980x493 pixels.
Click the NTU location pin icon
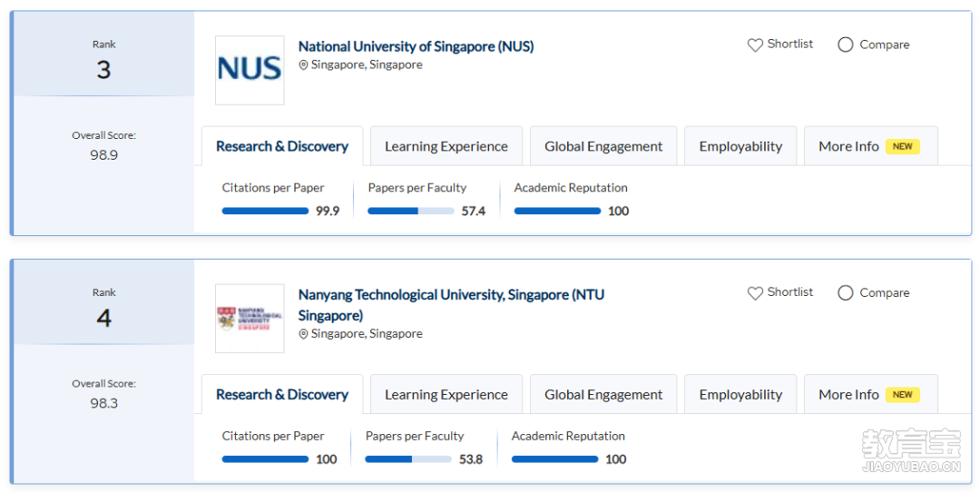click(x=303, y=334)
